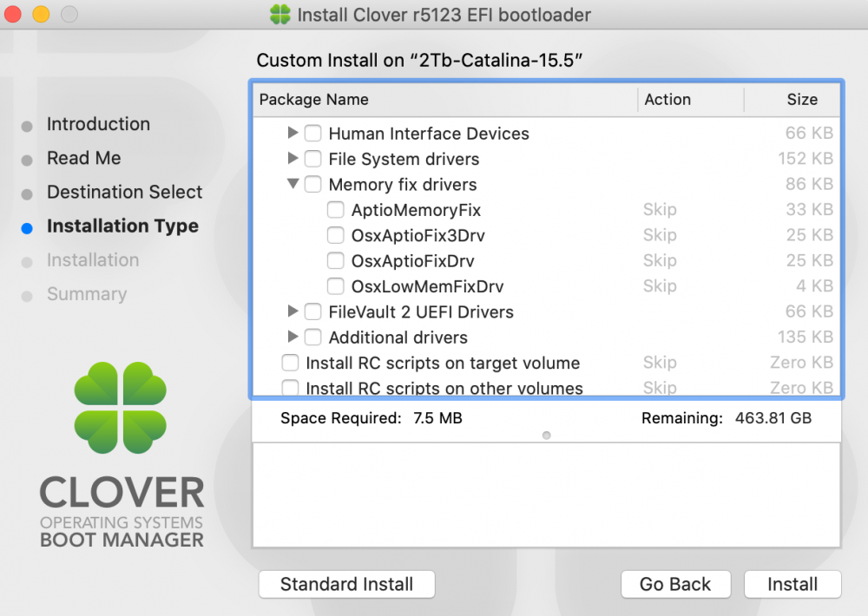This screenshot has height=616, width=868.
Task: Check the Human Interface Devices checkbox
Action: tap(312, 134)
